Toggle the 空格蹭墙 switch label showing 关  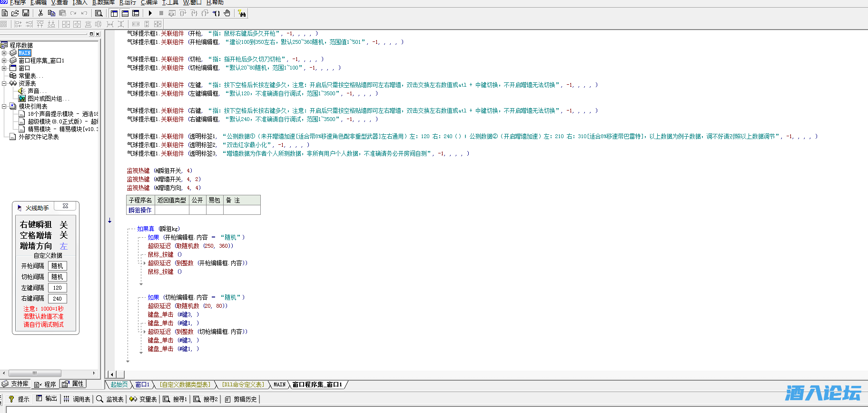click(64, 235)
